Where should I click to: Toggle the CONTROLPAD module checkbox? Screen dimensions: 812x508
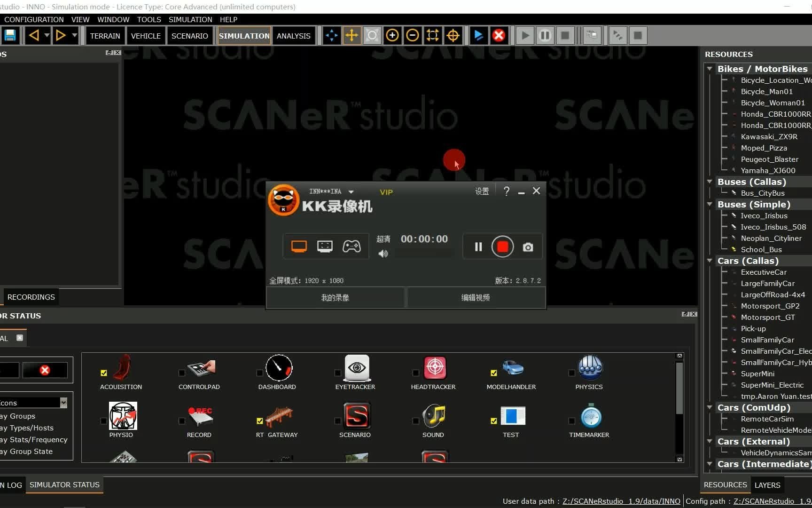(x=182, y=373)
